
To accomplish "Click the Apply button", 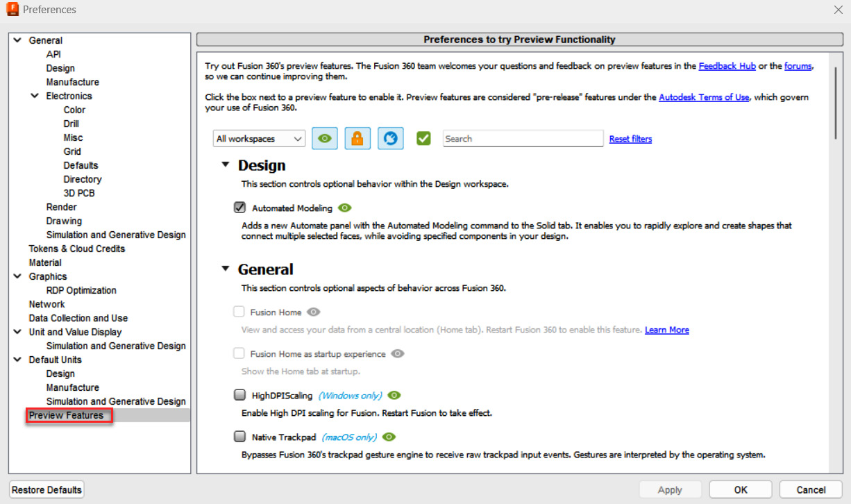I will point(670,489).
